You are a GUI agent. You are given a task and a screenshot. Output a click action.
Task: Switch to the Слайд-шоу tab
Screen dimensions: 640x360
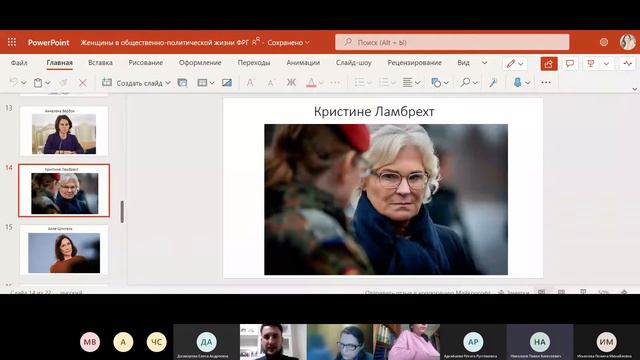pos(354,63)
